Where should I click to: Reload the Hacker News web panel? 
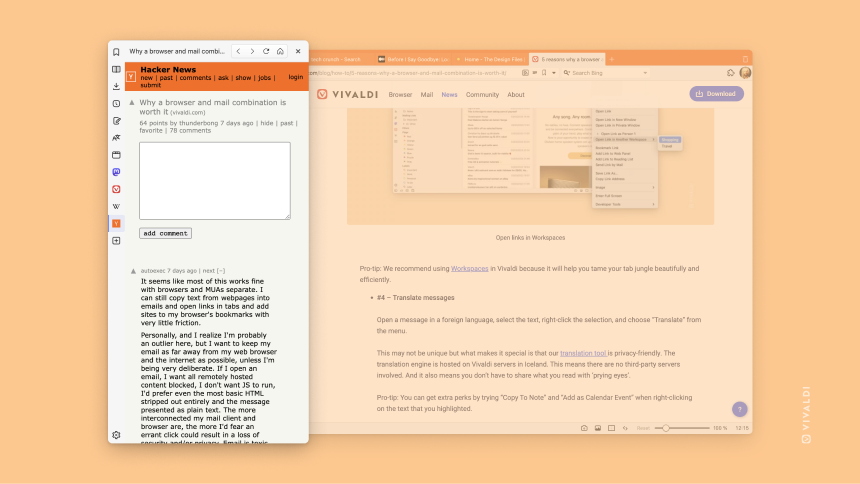tap(266, 51)
